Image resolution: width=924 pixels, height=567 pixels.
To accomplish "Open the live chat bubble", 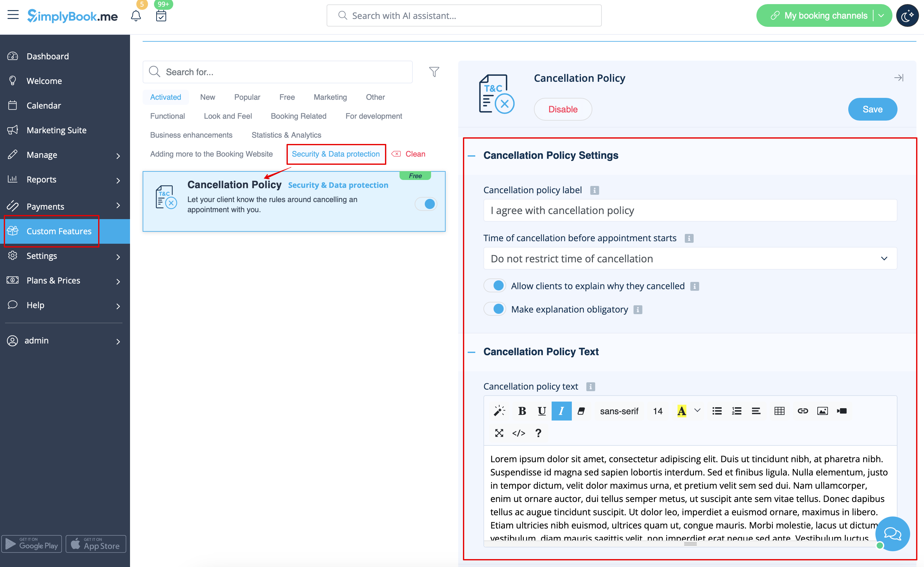I will tap(892, 533).
